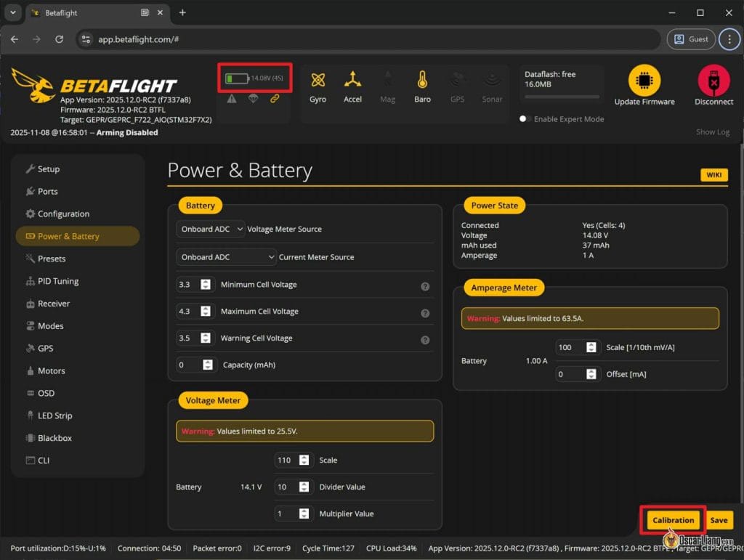Open the Ports tab
This screenshot has height=560, width=744.
[78, 191]
